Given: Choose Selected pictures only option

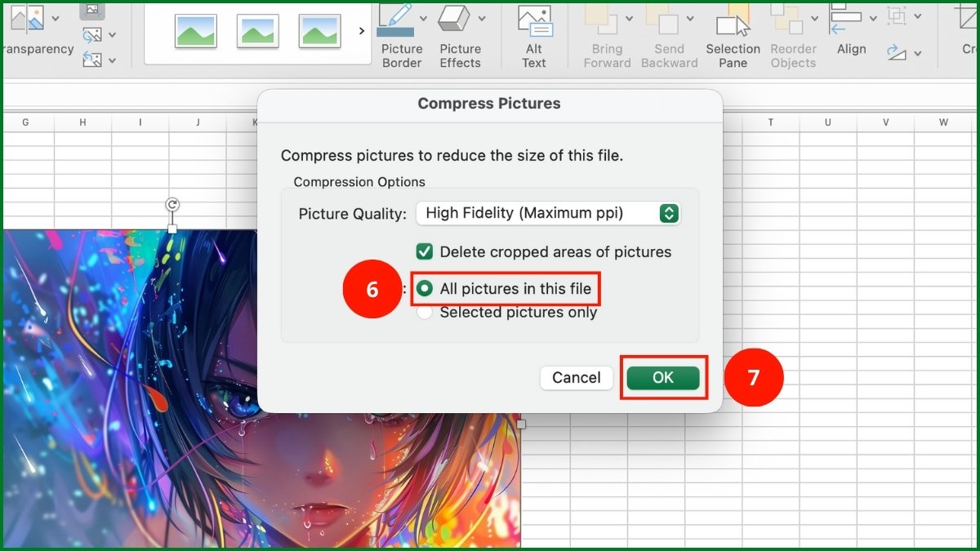Looking at the screenshot, I should (x=425, y=312).
